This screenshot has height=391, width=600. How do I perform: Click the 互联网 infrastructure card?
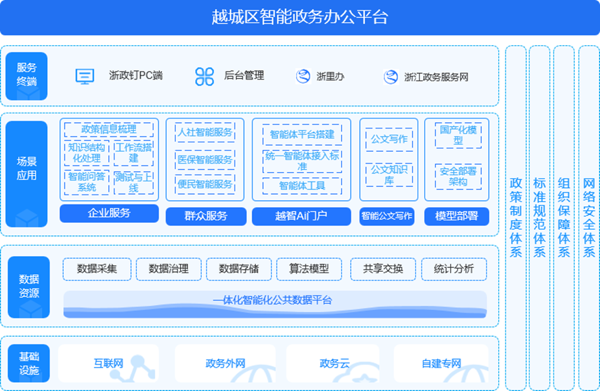click(x=108, y=363)
